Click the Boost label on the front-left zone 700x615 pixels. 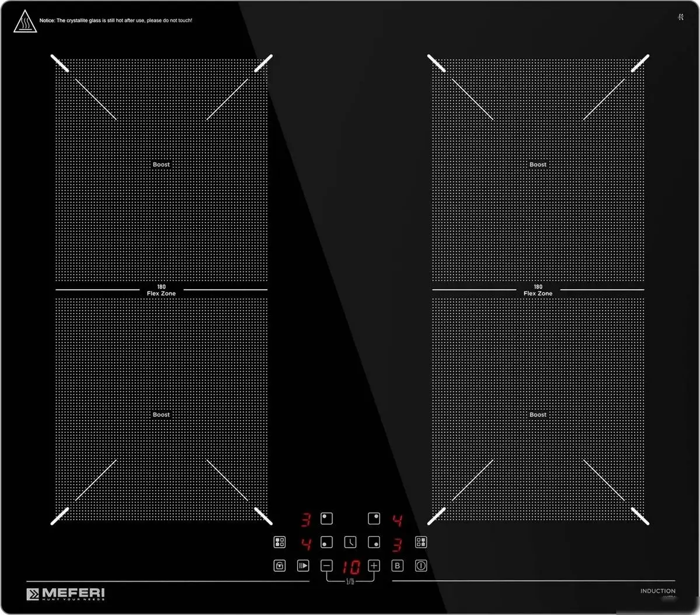coord(161,415)
